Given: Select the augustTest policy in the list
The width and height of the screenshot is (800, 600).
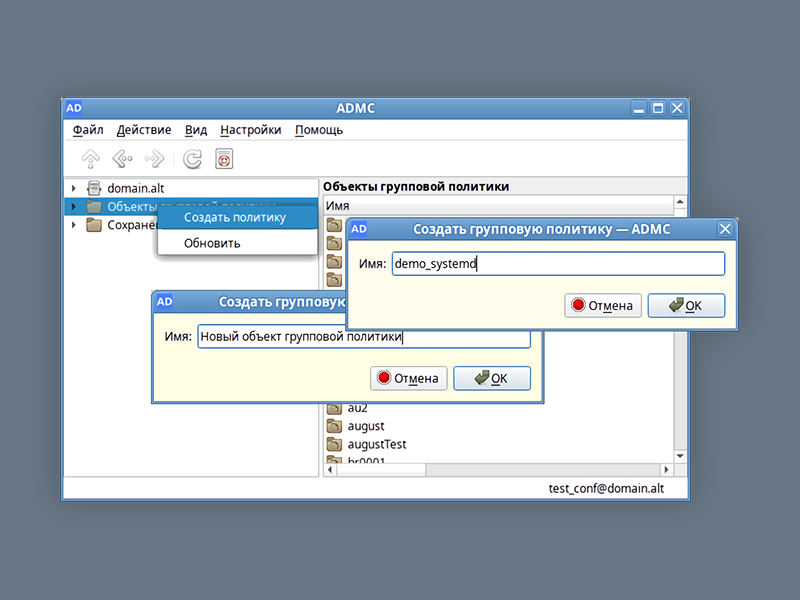Looking at the screenshot, I should point(377,444).
